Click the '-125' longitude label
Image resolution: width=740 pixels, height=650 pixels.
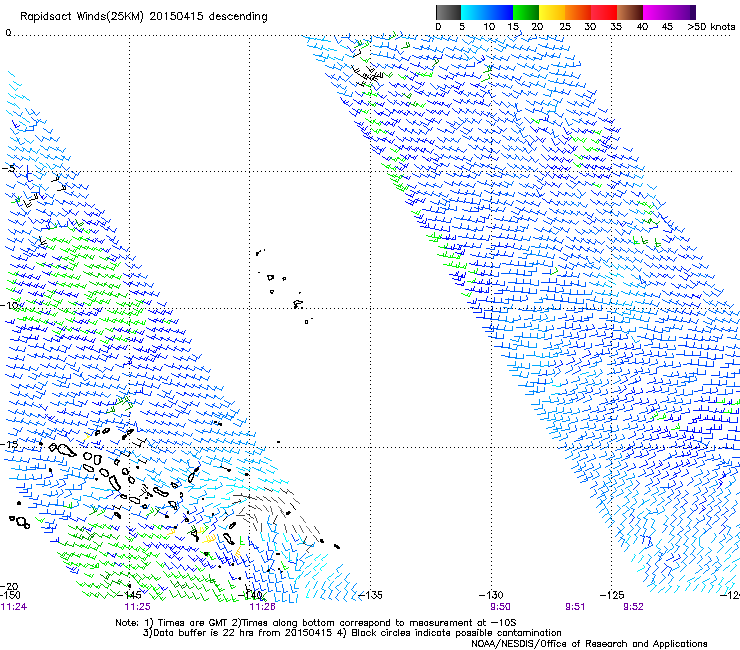612,595
